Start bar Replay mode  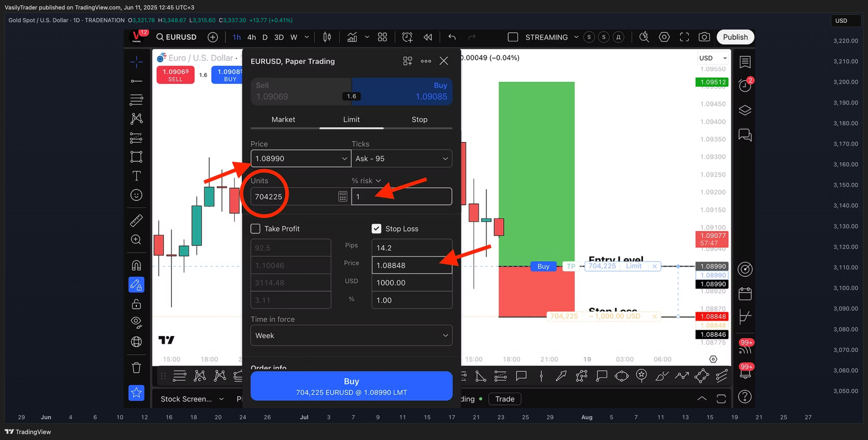click(x=428, y=37)
